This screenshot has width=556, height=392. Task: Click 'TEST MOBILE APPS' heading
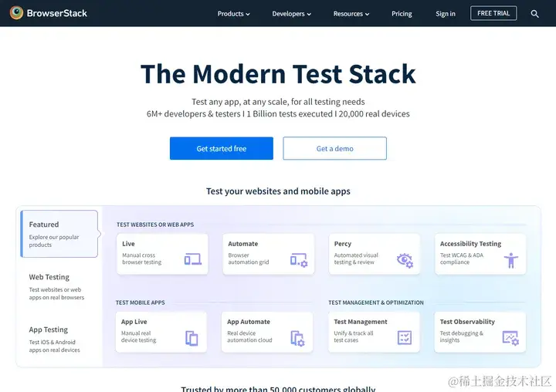140,302
